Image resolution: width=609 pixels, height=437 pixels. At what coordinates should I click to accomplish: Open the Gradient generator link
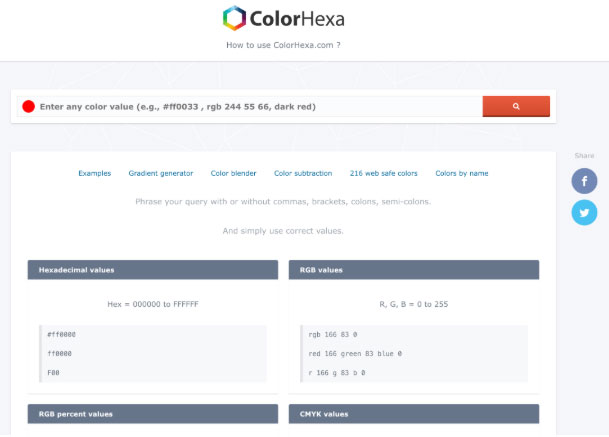tap(161, 173)
